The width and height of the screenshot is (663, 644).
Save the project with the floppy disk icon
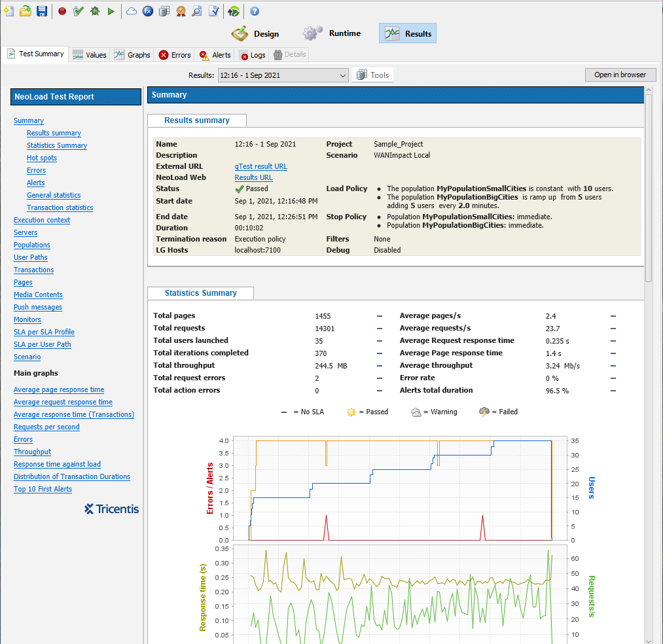click(41, 11)
